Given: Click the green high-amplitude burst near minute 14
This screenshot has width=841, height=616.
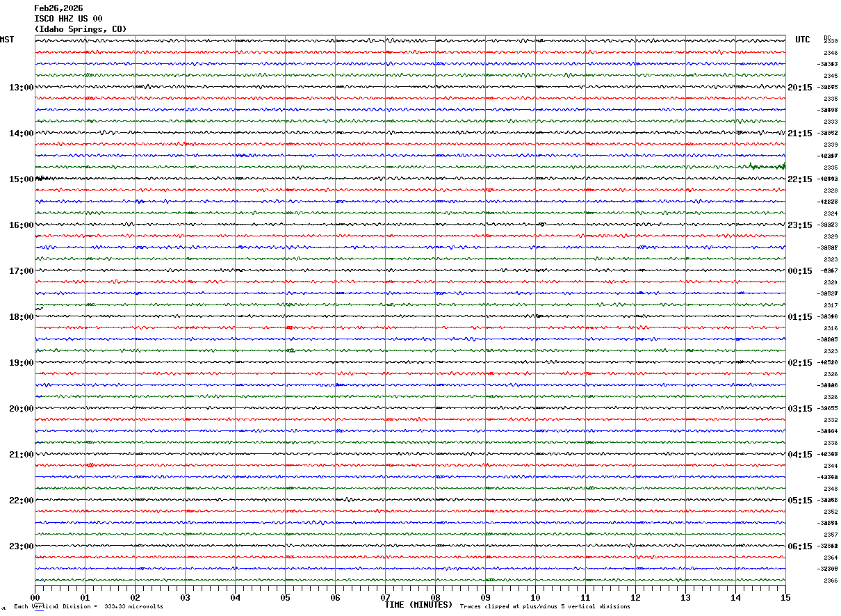Looking at the screenshot, I should [x=763, y=165].
